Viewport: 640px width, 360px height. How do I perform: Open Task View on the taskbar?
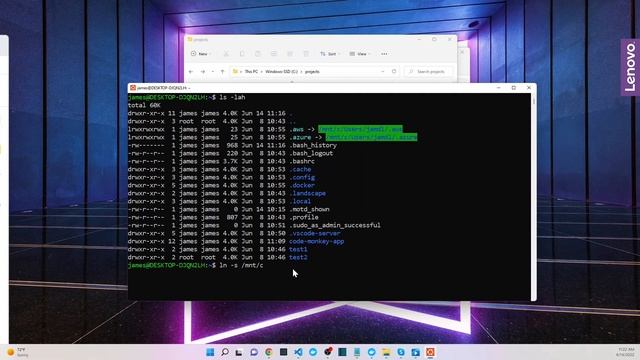point(239,352)
